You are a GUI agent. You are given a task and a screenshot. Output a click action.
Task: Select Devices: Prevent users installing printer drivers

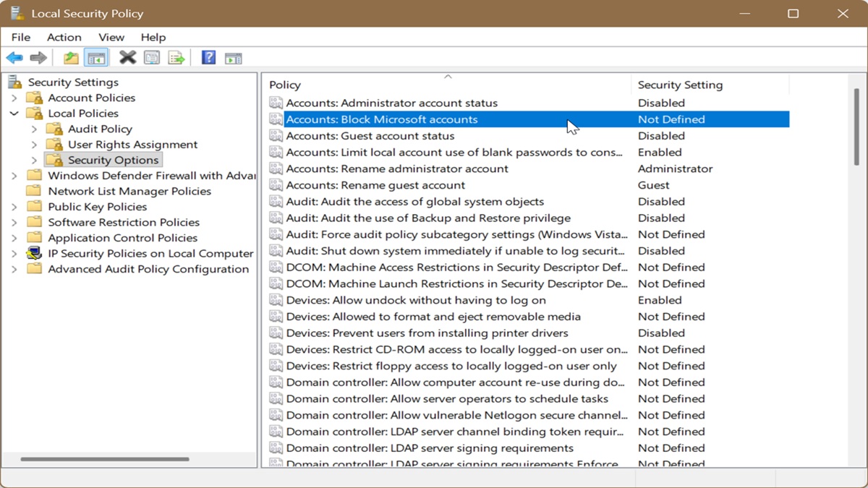point(427,333)
